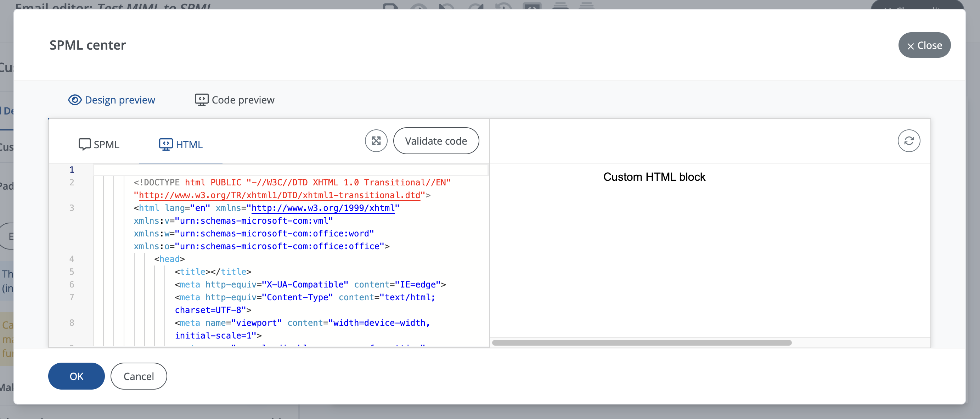The height and width of the screenshot is (419, 980).
Task: Click line number 4 in the gutter
Action: [72, 259]
